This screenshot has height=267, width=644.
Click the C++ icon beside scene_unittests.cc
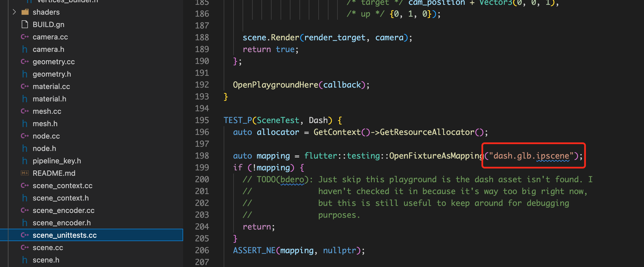[x=25, y=235]
